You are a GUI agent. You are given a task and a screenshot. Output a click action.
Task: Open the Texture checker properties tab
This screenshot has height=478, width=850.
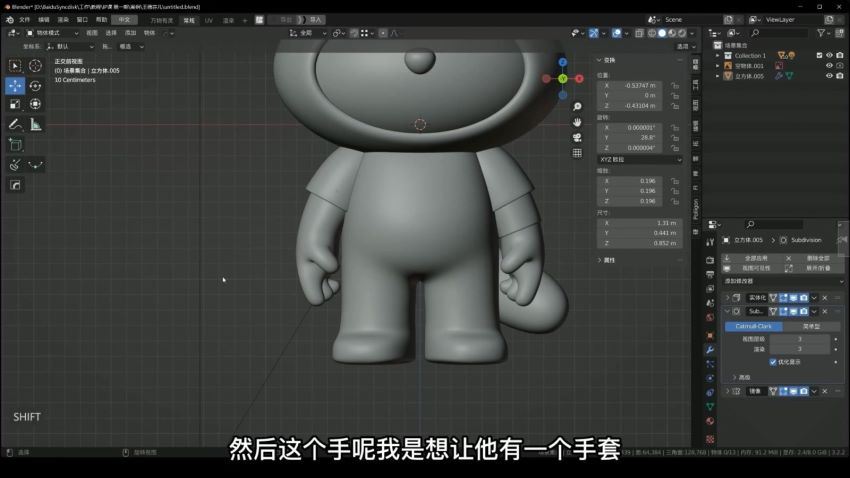pyautogui.click(x=710, y=438)
